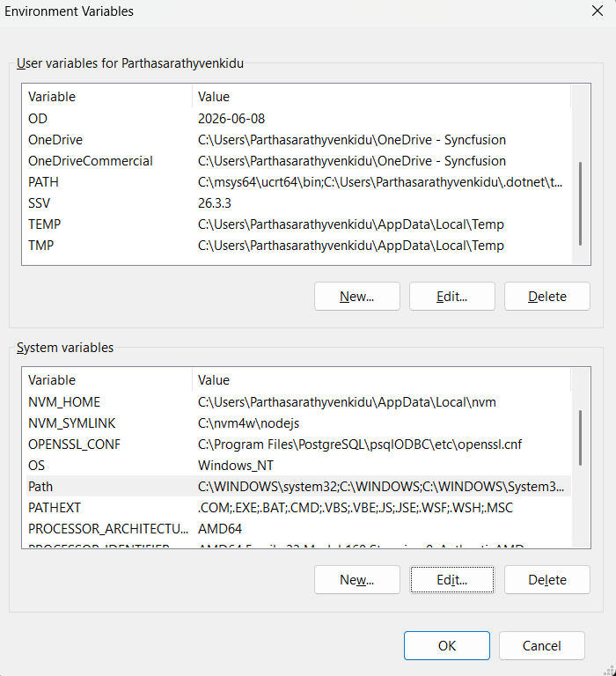The image size is (616, 676).
Task: Click New under User variables
Action: click(357, 297)
